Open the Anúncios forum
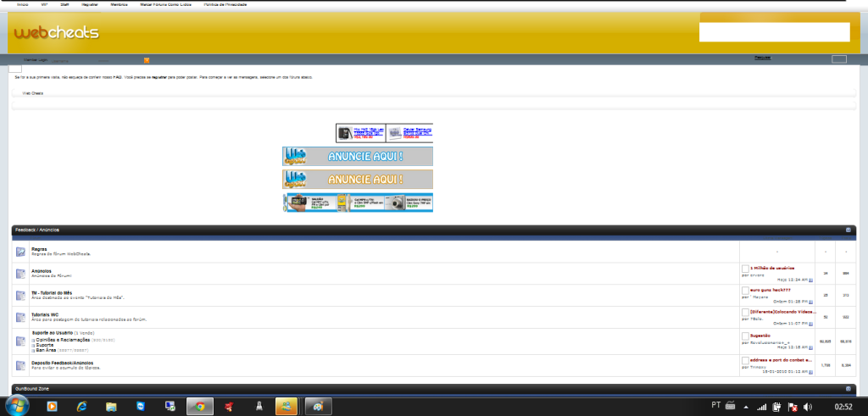Screen dimensions: 868x416 [42, 271]
